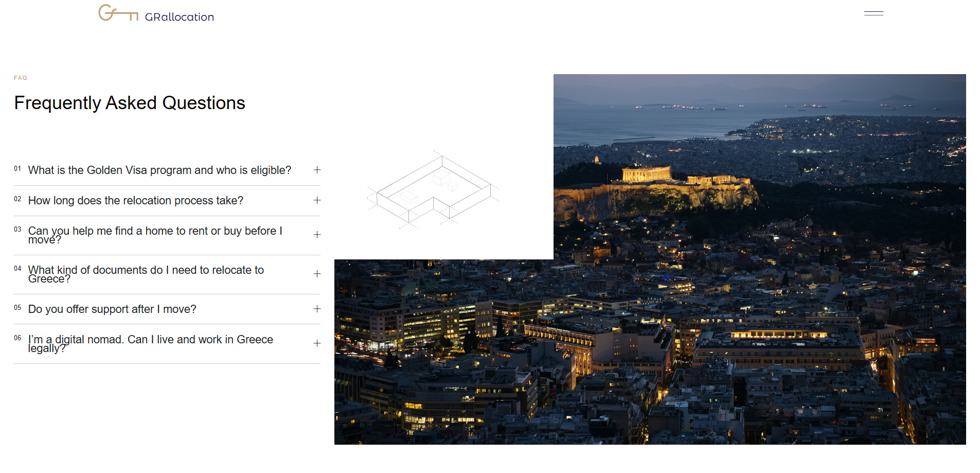This screenshot has width=980, height=473.
Task: Open the hamburger navigation menu
Action: click(x=873, y=13)
